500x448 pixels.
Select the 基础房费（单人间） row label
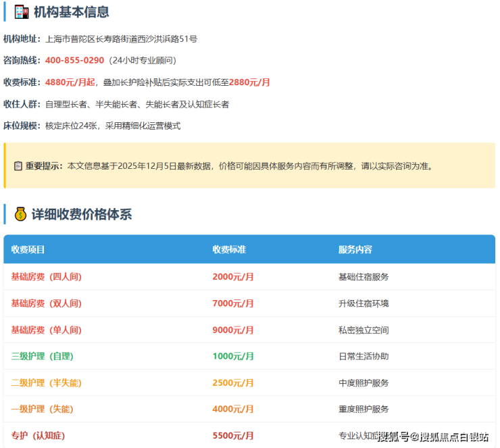[46, 330]
